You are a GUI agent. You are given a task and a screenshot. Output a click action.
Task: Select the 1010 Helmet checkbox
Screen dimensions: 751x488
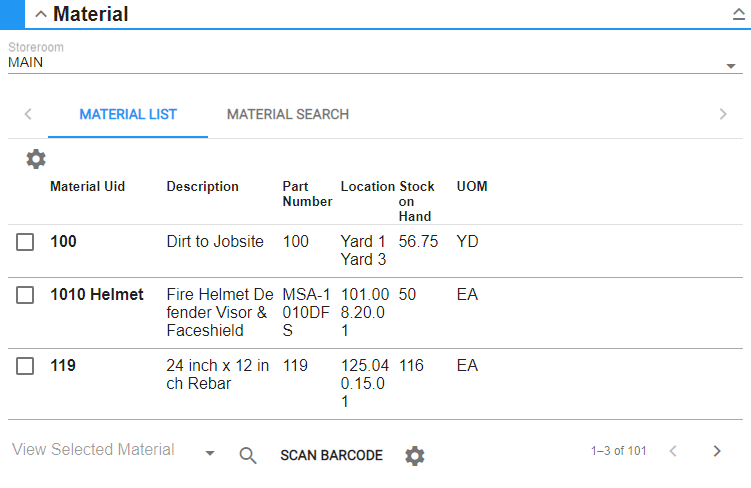click(x=26, y=295)
